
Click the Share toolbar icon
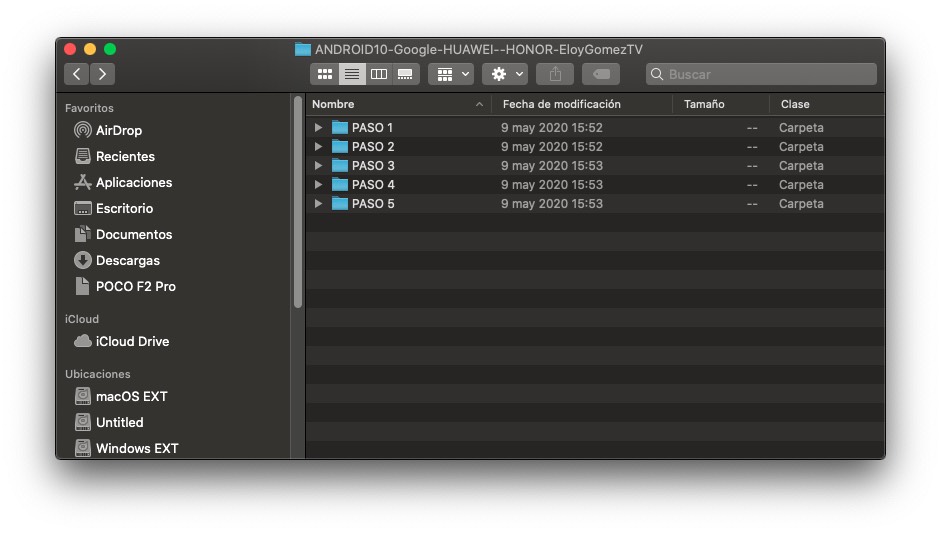555,74
